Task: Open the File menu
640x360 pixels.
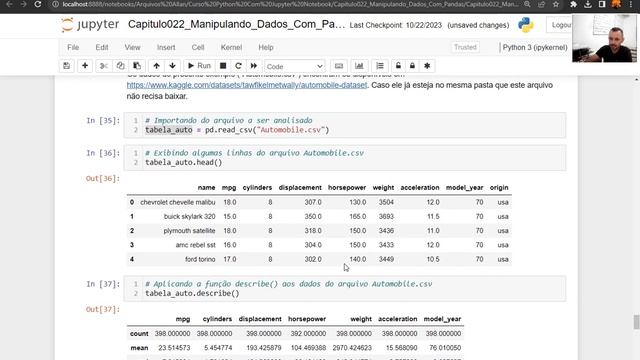Action: point(73,47)
